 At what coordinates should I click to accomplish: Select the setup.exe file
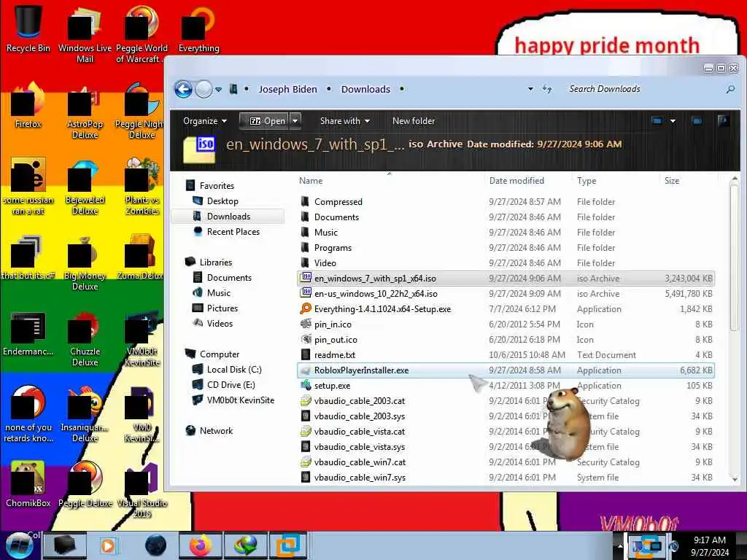506,385
